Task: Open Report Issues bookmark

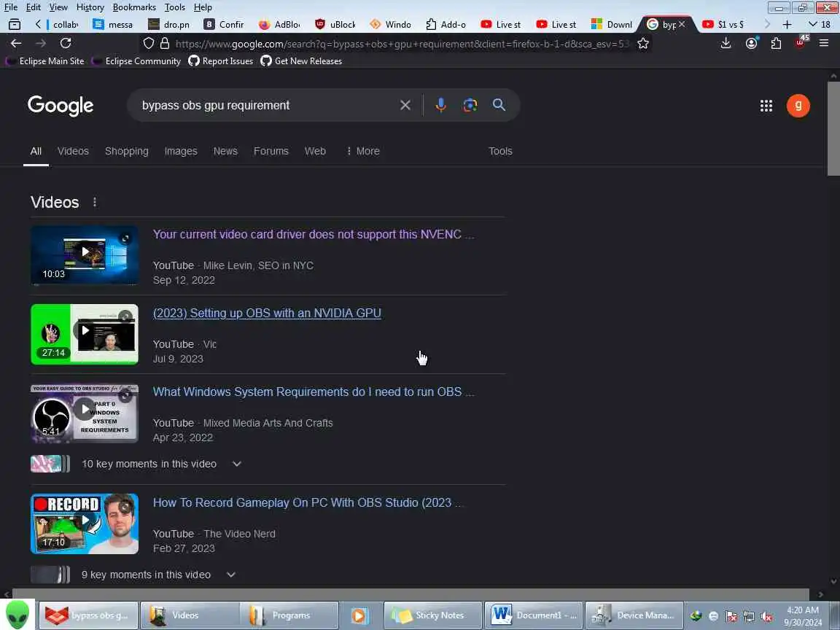Action: pyautogui.click(x=221, y=61)
